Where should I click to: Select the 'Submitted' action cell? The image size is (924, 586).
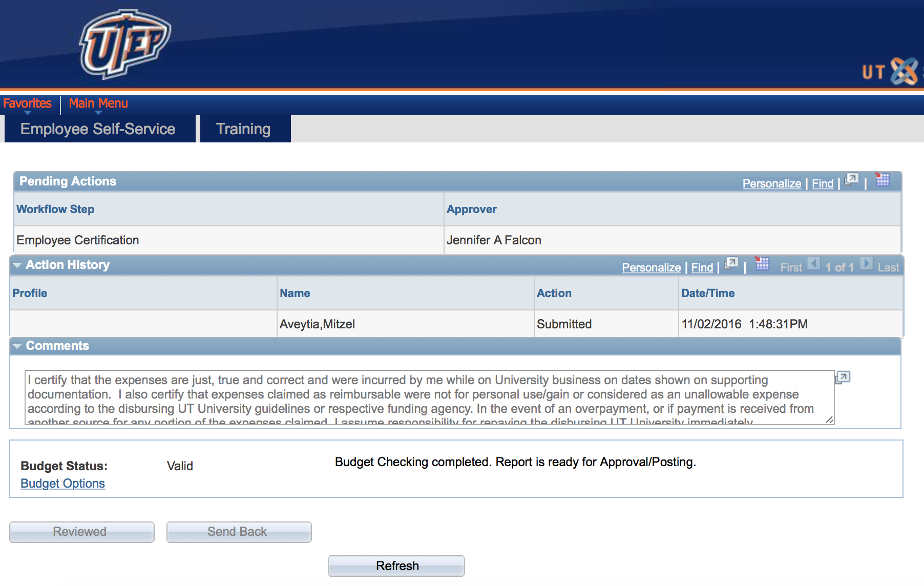606,324
